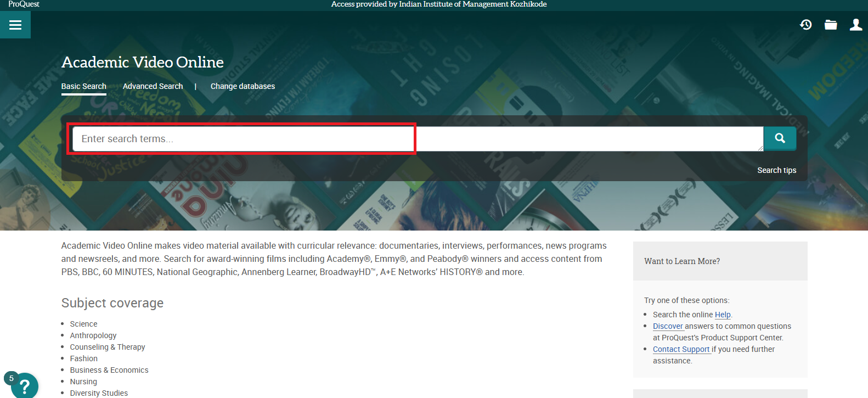Open the hamburger navigation menu
868x398 pixels.
point(15,25)
